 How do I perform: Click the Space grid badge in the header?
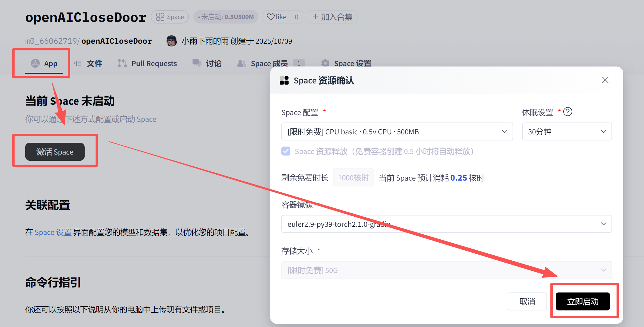(170, 17)
